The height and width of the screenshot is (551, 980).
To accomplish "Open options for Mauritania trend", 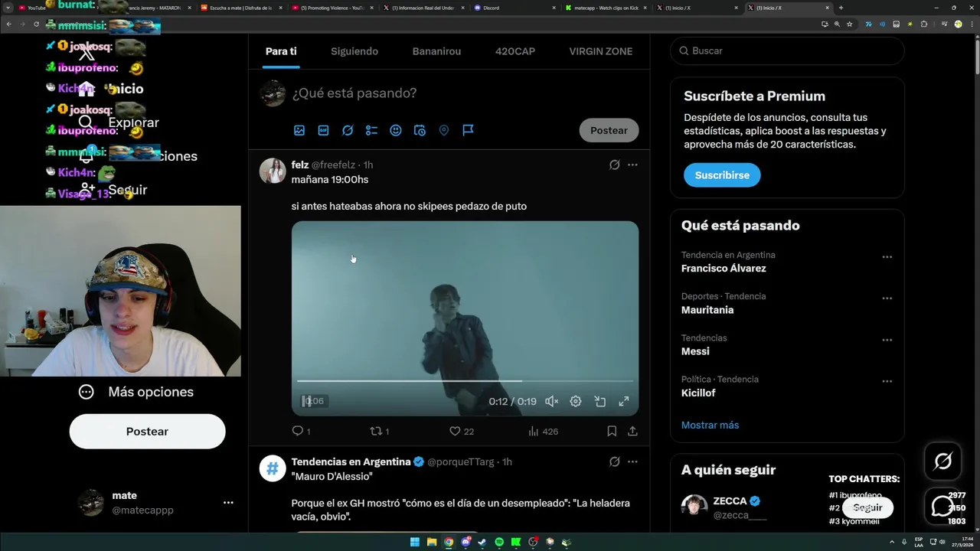I will tap(887, 298).
